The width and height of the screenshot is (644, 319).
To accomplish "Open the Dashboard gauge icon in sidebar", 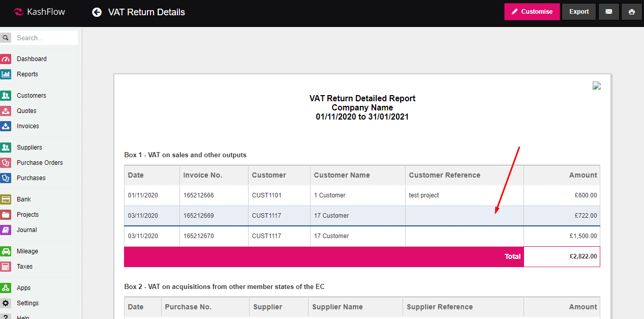I will (x=6, y=59).
